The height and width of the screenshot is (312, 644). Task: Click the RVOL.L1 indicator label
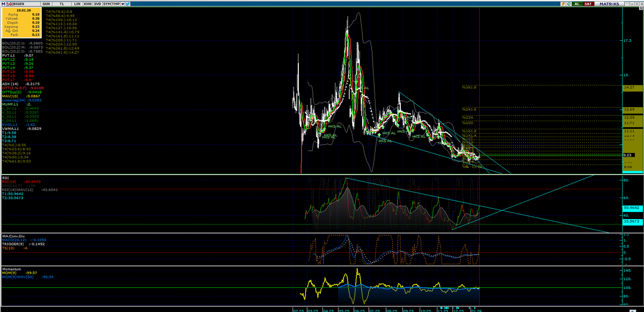(9, 124)
